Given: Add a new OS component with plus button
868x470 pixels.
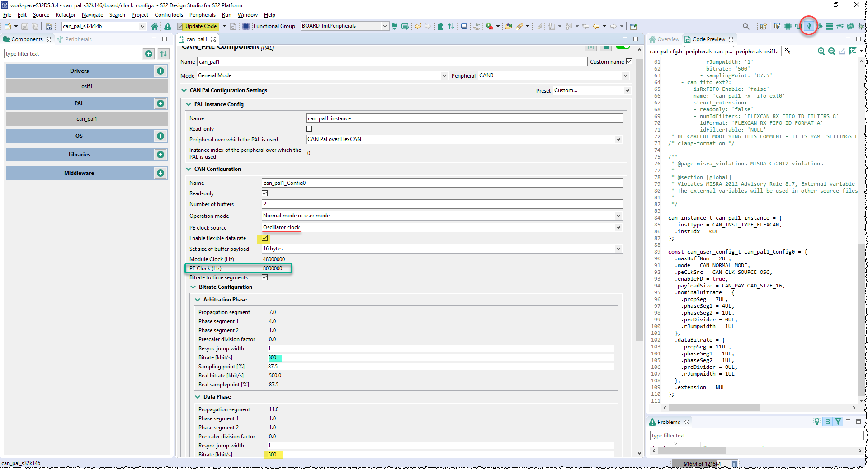Looking at the screenshot, I should 160,136.
